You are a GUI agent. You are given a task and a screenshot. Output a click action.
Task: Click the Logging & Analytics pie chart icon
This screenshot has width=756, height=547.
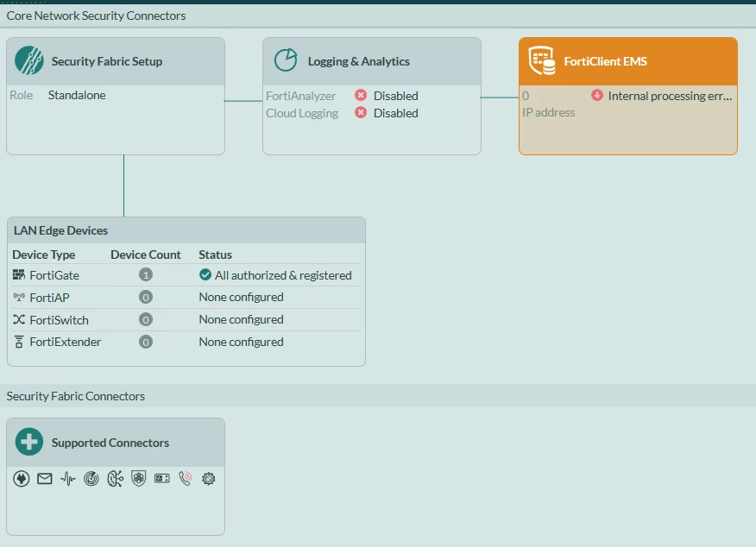286,60
